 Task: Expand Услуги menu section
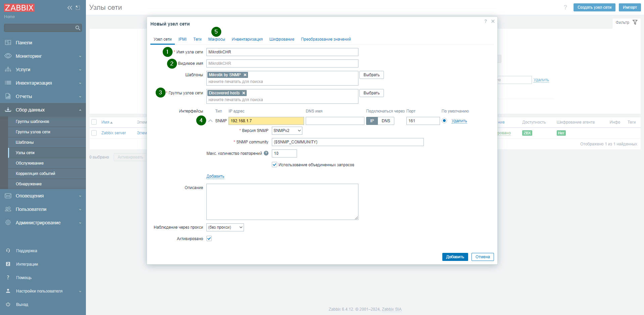point(80,70)
